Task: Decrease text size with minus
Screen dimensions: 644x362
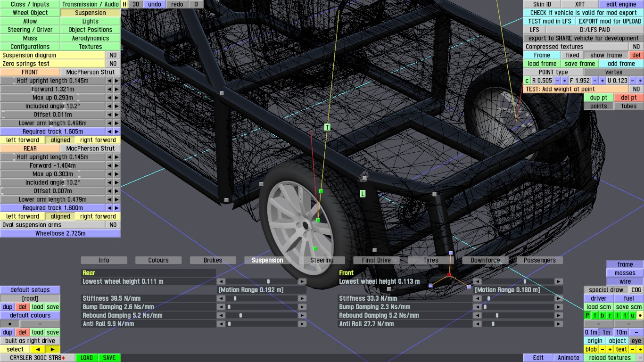Action: click(633, 349)
